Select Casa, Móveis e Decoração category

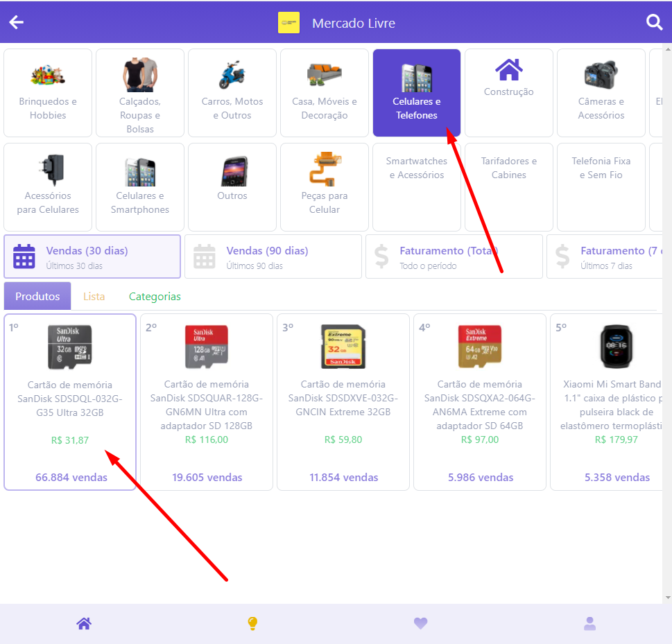[x=325, y=93]
